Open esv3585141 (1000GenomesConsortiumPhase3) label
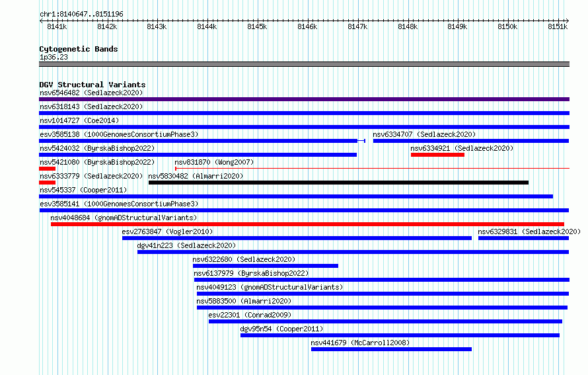588x375 pixels. [119, 204]
